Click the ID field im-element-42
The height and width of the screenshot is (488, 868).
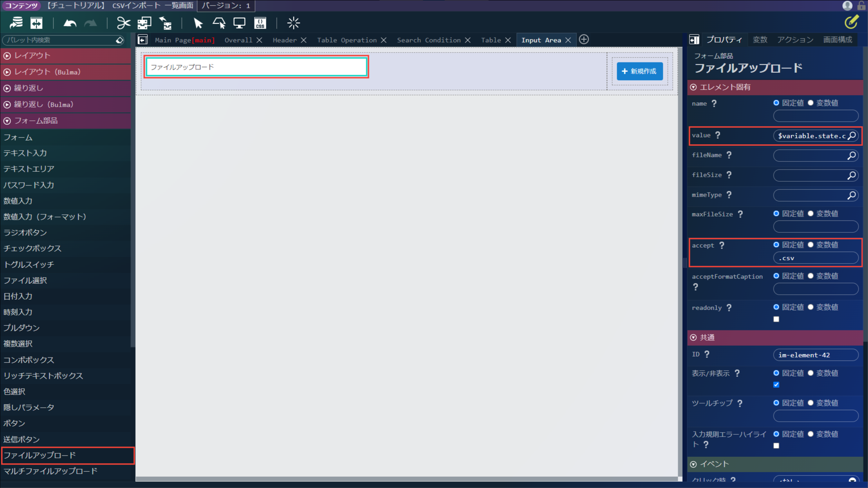coord(816,355)
